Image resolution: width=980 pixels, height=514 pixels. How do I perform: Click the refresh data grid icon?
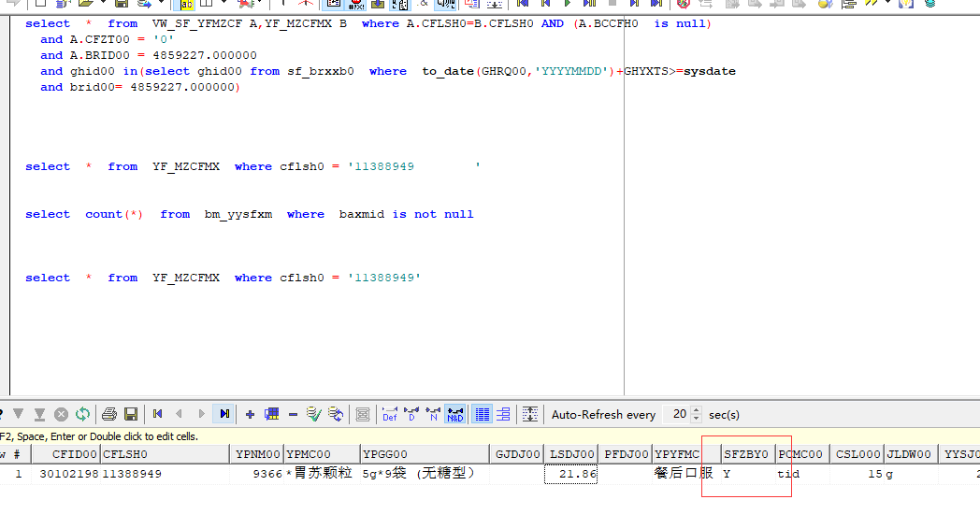point(82,414)
